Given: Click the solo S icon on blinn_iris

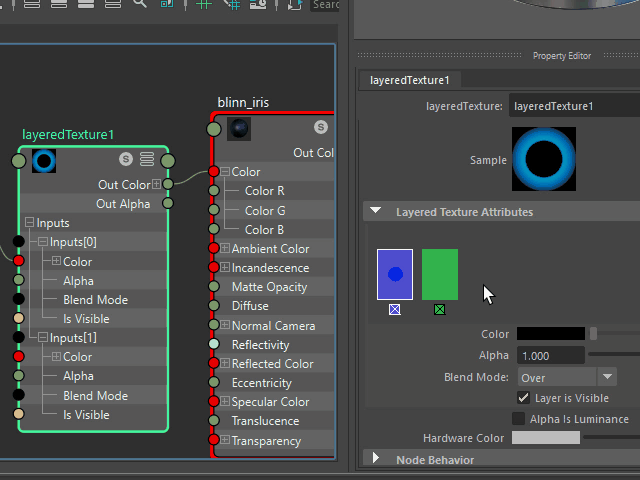Looking at the screenshot, I should [320, 127].
